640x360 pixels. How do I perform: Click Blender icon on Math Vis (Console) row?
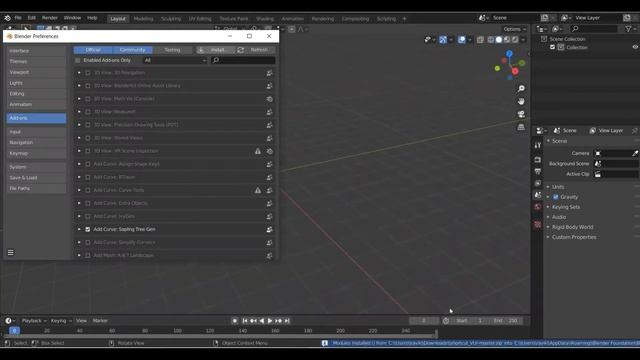(269, 99)
